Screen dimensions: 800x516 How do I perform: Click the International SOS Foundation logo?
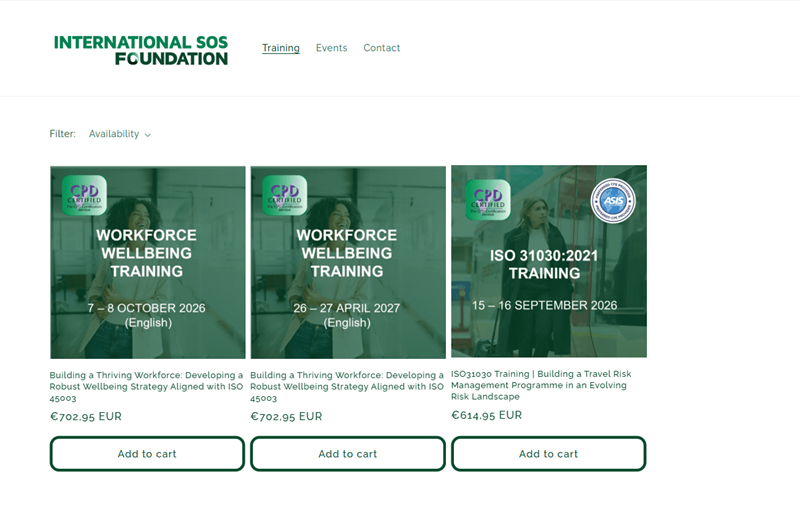pyautogui.click(x=141, y=50)
